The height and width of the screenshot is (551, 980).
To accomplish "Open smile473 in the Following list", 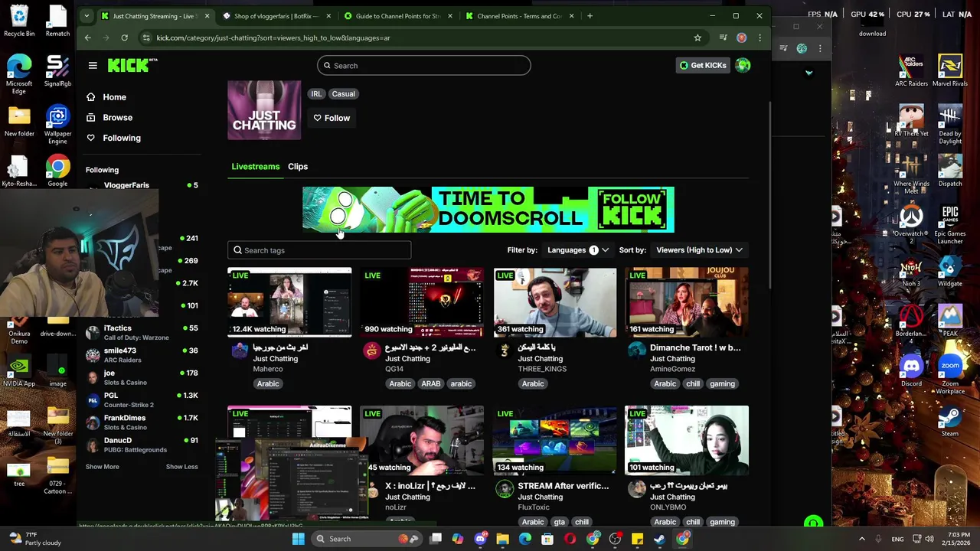I will point(142,355).
